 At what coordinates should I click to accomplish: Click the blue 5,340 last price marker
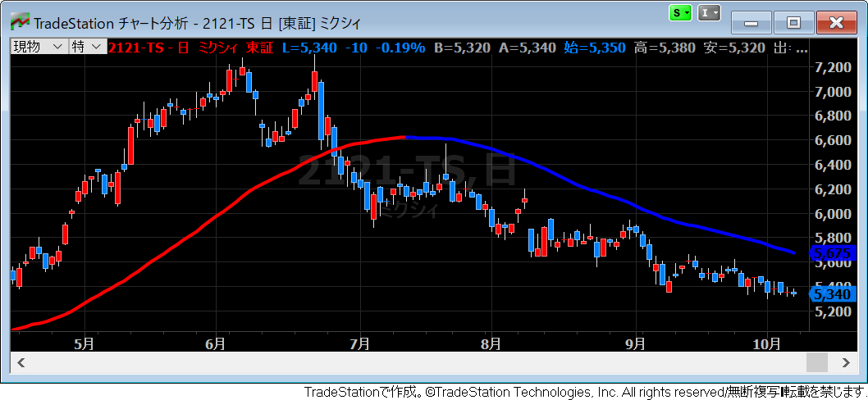(x=829, y=294)
